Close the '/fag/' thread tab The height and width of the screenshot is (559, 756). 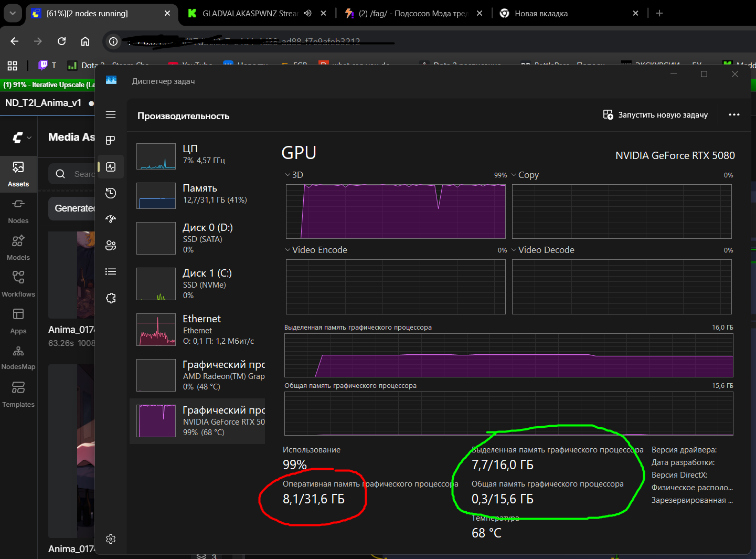click(x=480, y=13)
